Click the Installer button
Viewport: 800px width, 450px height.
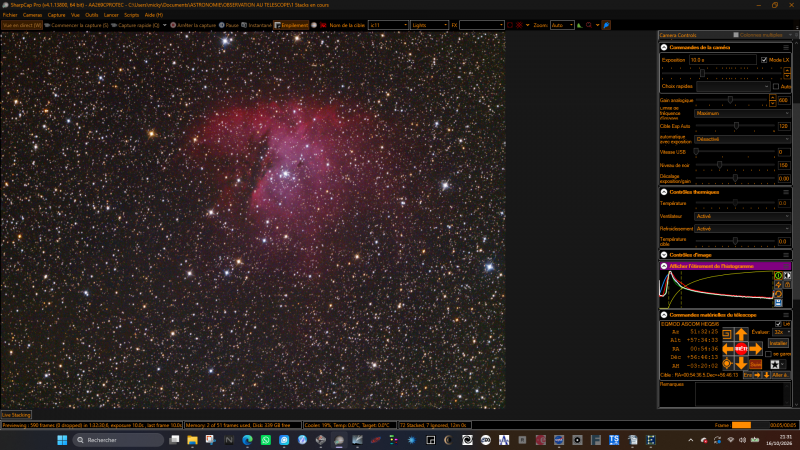[x=778, y=343]
